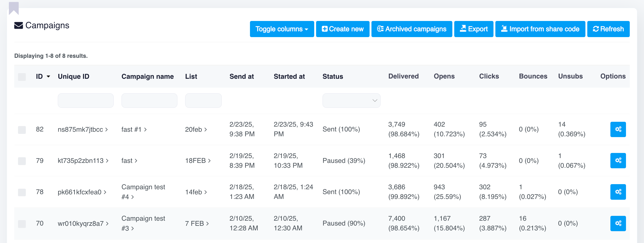Toggle the select-all checkbox in header
The image size is (644, 243).
pos(22,77)
